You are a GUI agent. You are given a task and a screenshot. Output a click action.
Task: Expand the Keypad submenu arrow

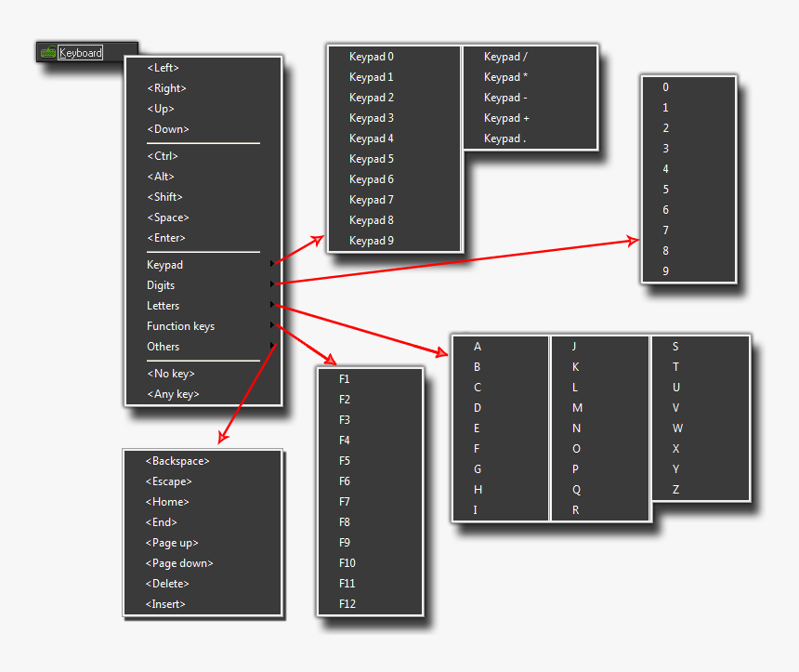(271, 264)
